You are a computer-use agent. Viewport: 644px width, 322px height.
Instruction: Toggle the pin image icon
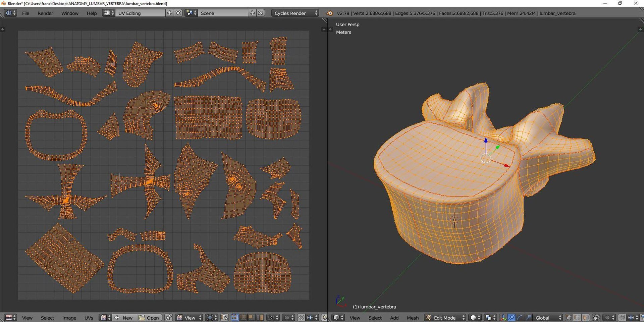[168, 318]
